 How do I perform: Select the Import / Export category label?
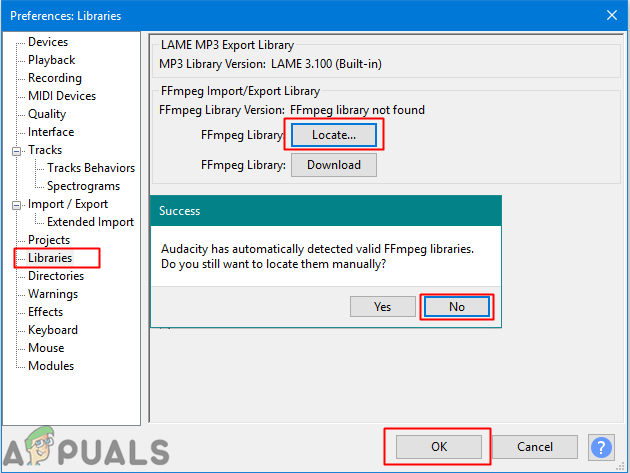coord(68,204)
